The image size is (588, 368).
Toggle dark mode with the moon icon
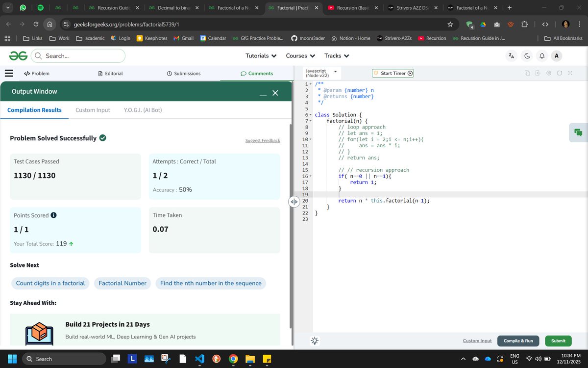(527, 56)
